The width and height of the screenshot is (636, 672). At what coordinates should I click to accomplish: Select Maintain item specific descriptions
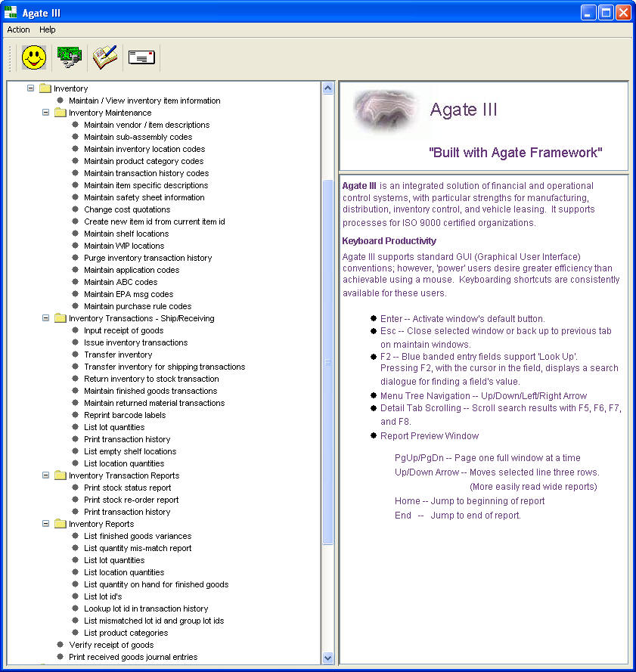pos(146,185)
